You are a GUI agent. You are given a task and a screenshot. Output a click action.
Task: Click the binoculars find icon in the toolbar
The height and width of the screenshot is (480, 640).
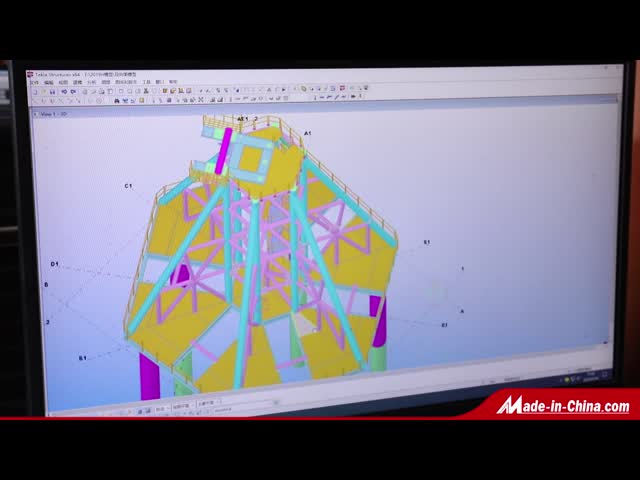(x=117, y=101)
